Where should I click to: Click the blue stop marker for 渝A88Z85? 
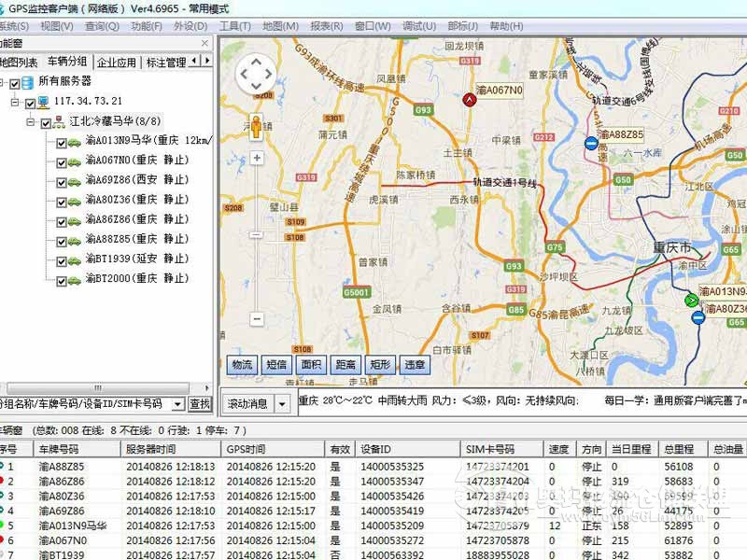point(591,143)
